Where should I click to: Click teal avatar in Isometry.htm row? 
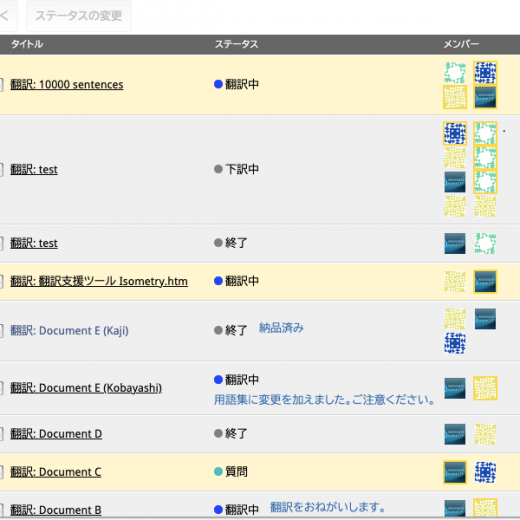[x=485, y=281]
